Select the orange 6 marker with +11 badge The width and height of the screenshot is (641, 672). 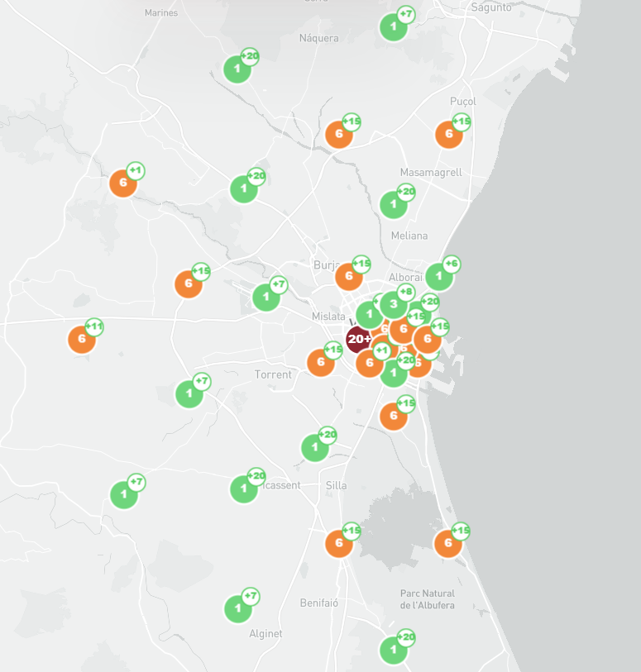point(81,339)
